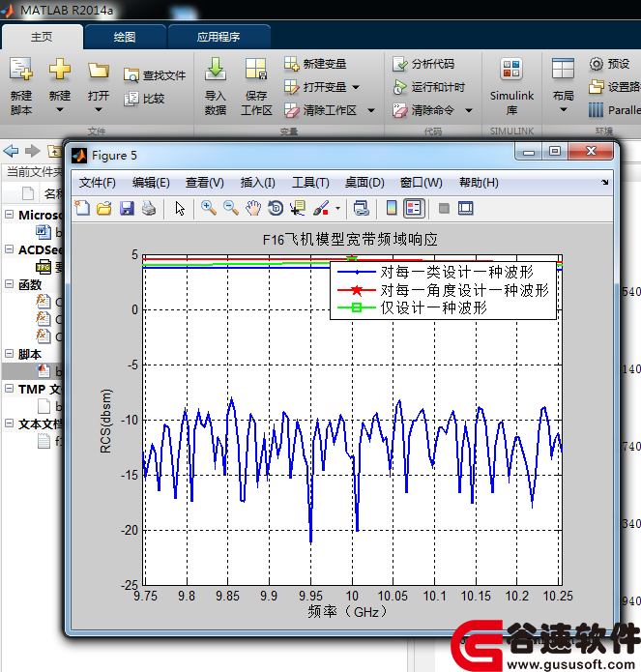641x672 pixels.
Task: Click Compare (比较) button
Action: point(144,99)
